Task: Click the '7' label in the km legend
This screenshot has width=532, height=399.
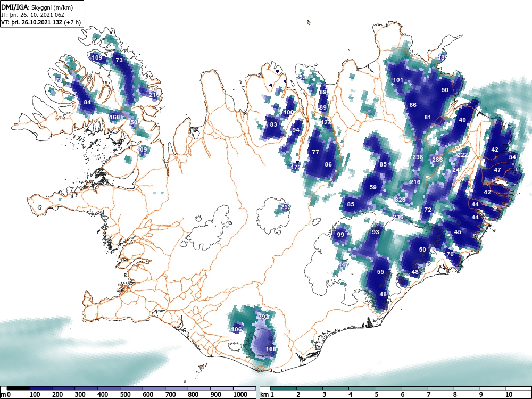Action: pyautogui.click(x=428, y=395)
